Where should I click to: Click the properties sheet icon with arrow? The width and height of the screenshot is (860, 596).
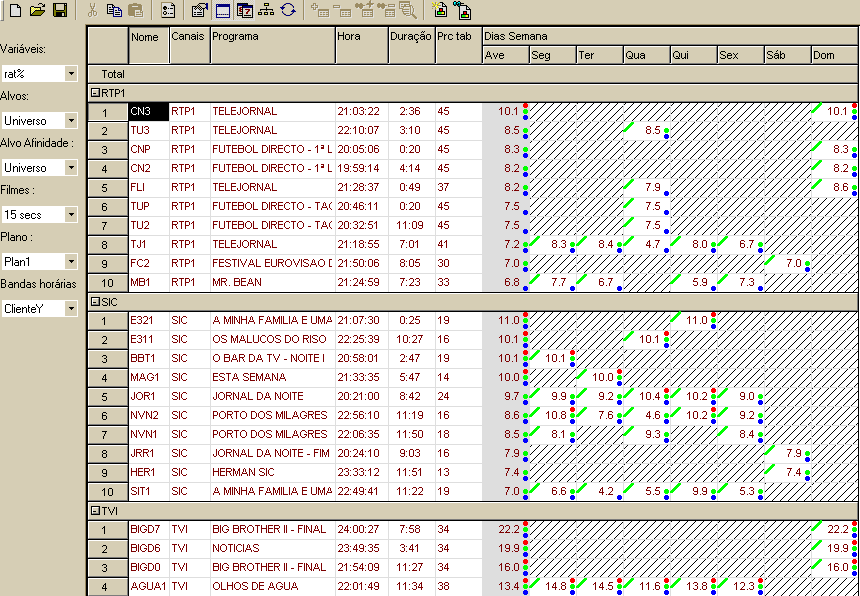[199, 10]
